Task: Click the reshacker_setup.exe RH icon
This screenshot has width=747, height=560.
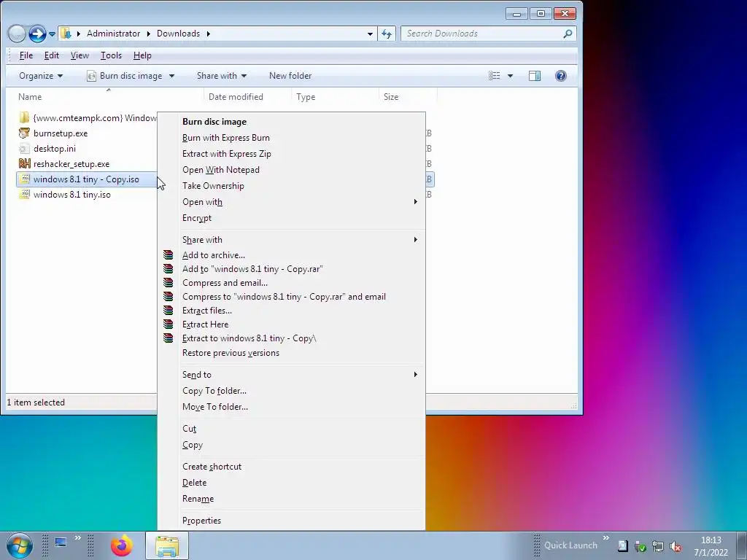Action: [24, 164]
